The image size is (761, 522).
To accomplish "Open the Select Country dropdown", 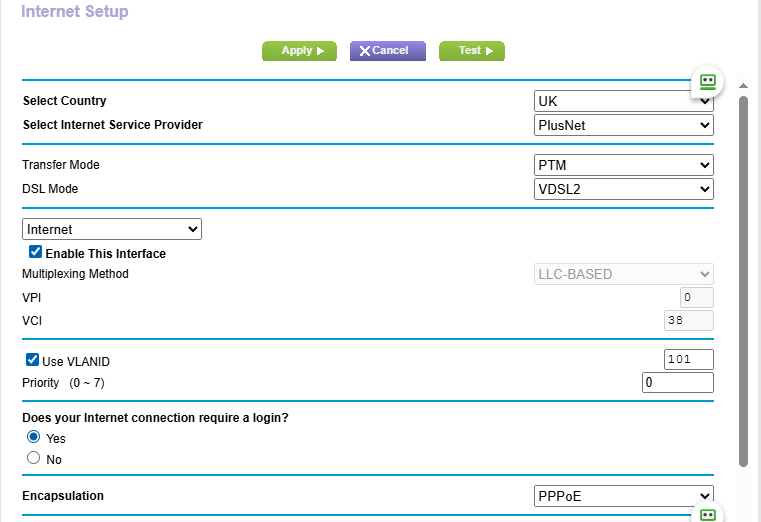I will coord(621,101).
